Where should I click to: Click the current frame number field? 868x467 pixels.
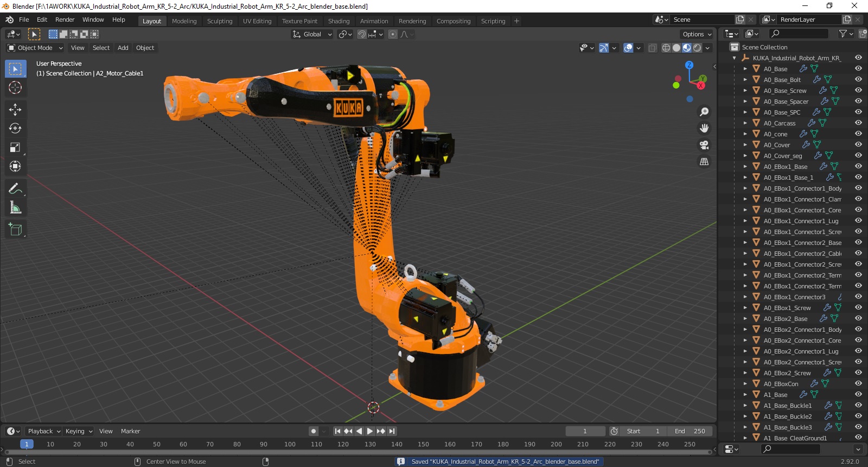tap(585, 431)
